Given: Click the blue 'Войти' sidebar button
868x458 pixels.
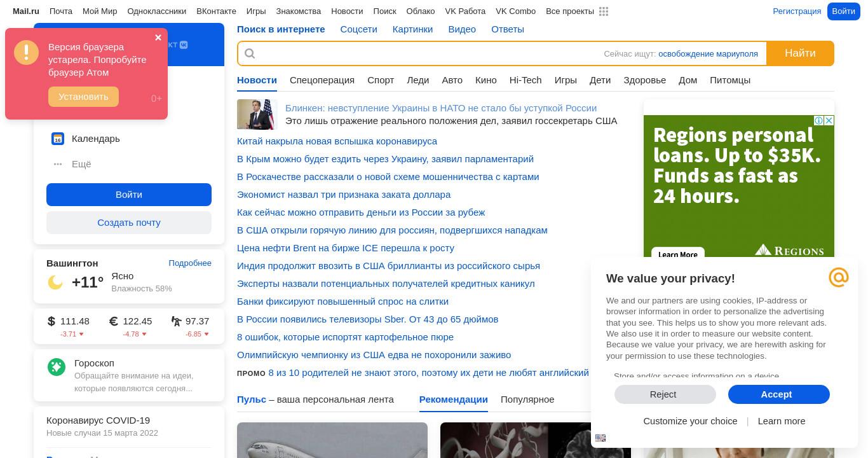Looking at the screenshot, I should 129,195.
